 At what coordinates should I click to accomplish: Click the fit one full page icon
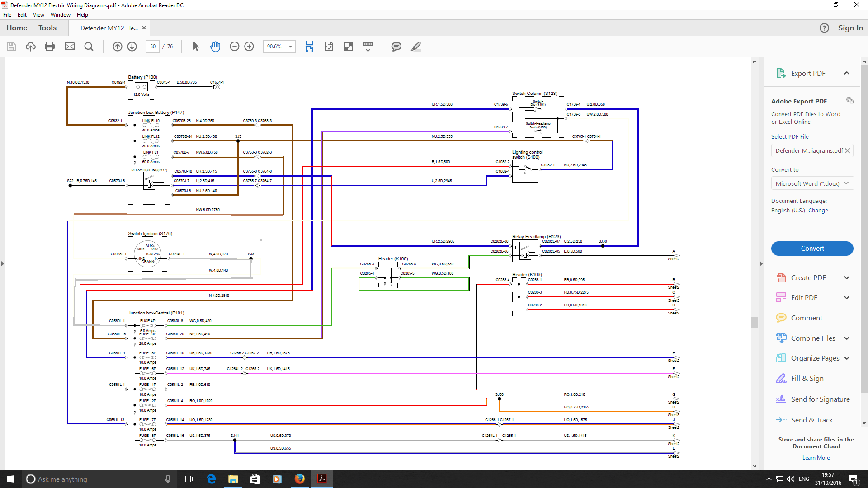(x=329, y=47)
